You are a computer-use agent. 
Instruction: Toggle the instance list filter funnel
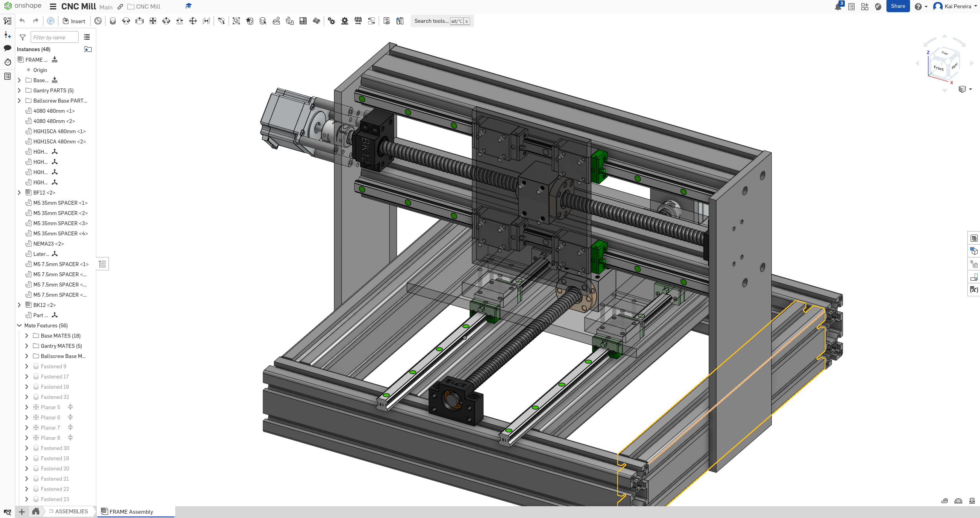pyautogui.click(x=23, y=38)
